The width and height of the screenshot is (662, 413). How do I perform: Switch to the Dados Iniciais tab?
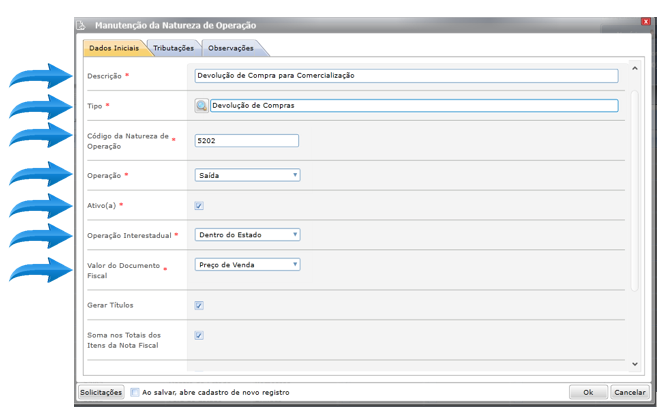pyautogui.click(x=114, y=48)
